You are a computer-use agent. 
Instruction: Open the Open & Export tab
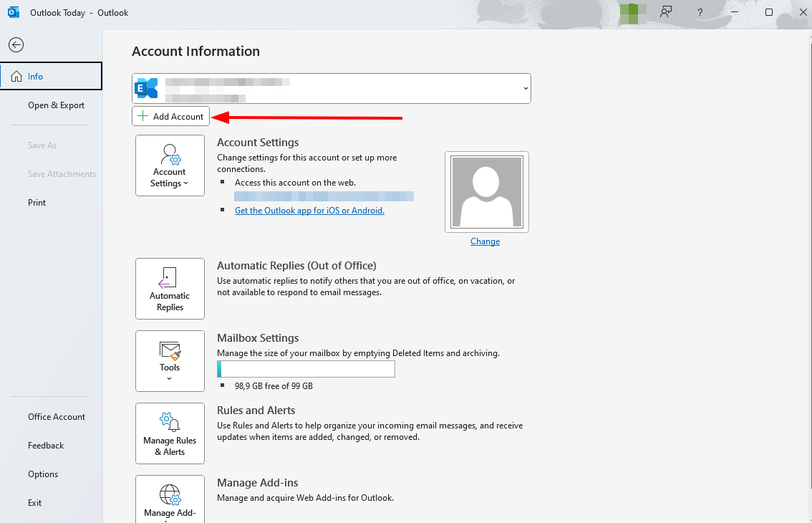click(x=56, y=105)
